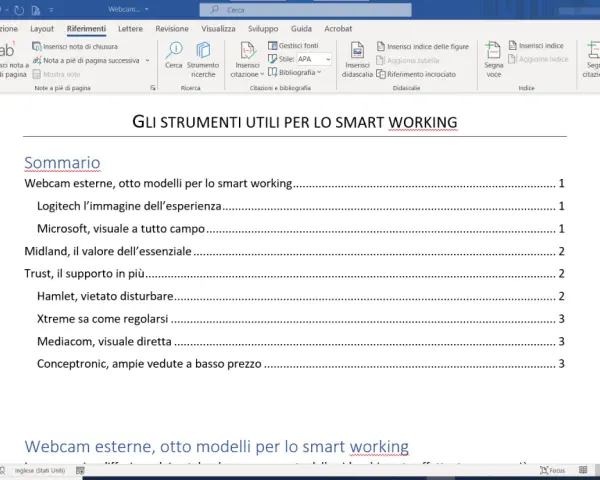Screen dimensions: 600x480
Task: Click the greyed Aggiorna indice button
Action: [538, 59]
